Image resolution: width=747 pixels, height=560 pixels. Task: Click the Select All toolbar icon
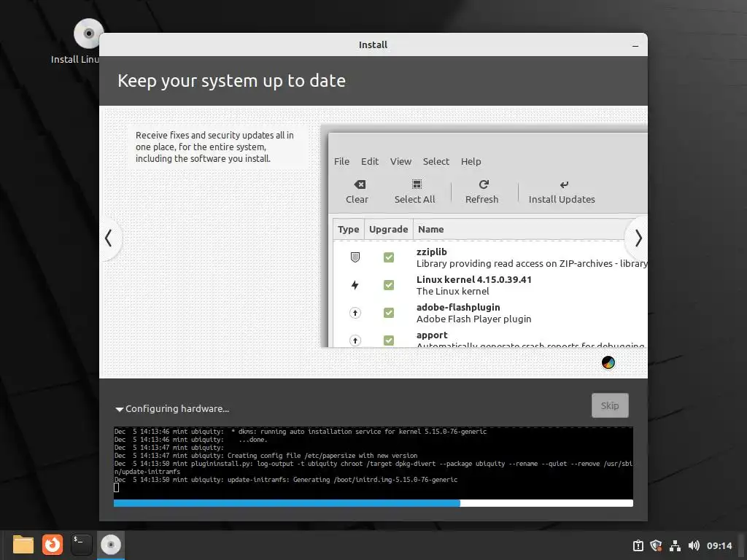417,184
